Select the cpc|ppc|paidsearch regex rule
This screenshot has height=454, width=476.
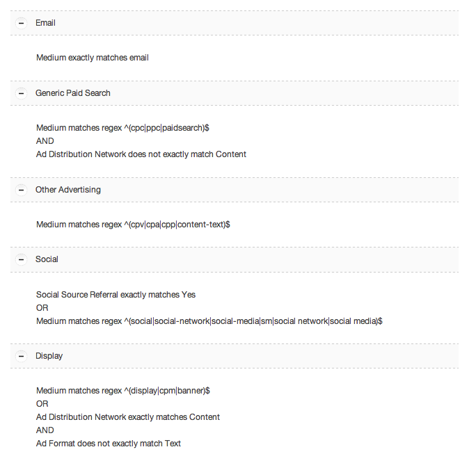(123, 128)
